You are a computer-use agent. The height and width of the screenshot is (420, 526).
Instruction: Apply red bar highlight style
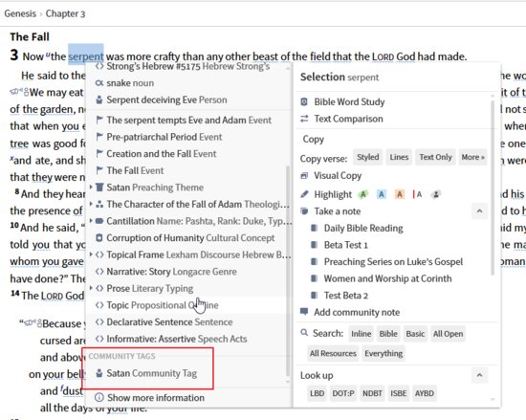417,194
